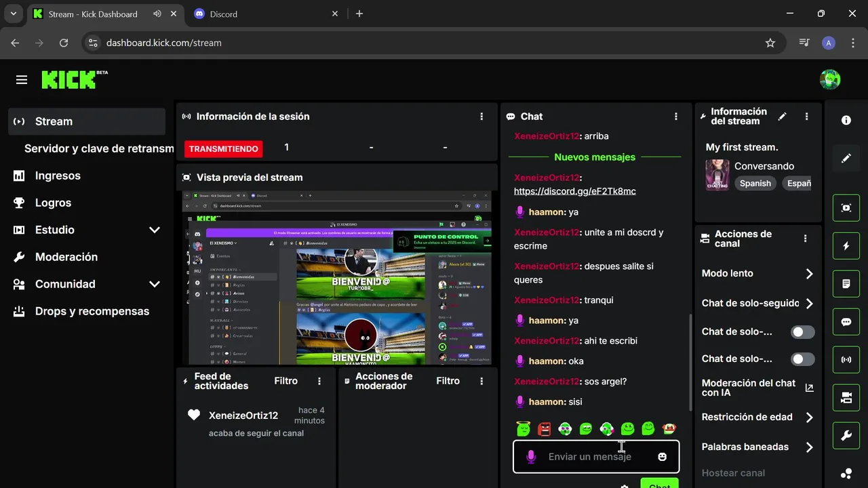Open Restricción de edad settings arrow
Viewport: 868px width, 488px height.
click(809, 418)
